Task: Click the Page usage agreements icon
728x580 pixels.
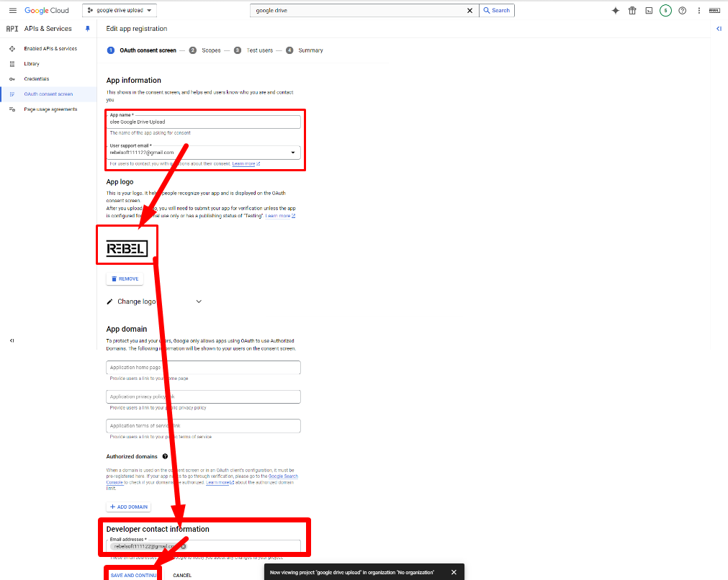Action: click(12, 109)
